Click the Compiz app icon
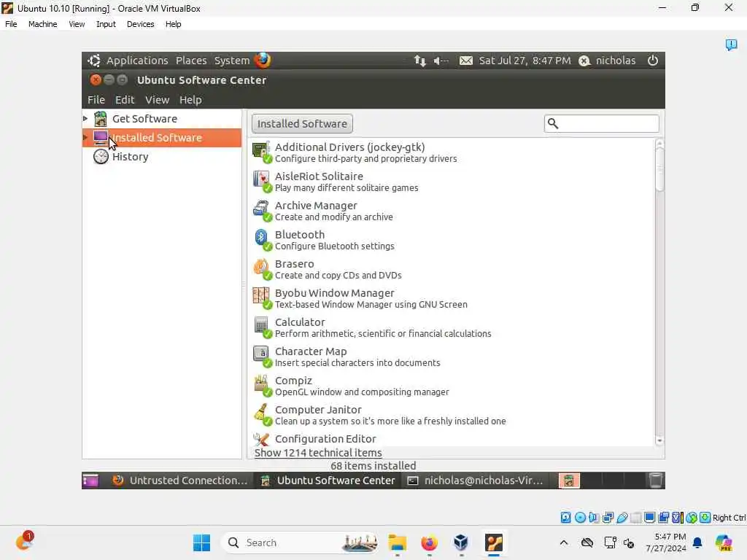 click(262, 385)
